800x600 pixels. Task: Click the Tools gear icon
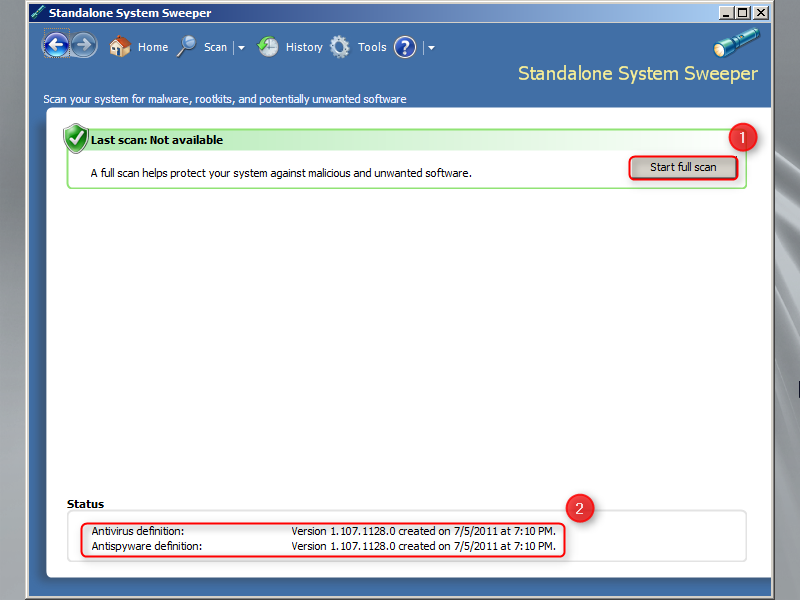[340, 46]
